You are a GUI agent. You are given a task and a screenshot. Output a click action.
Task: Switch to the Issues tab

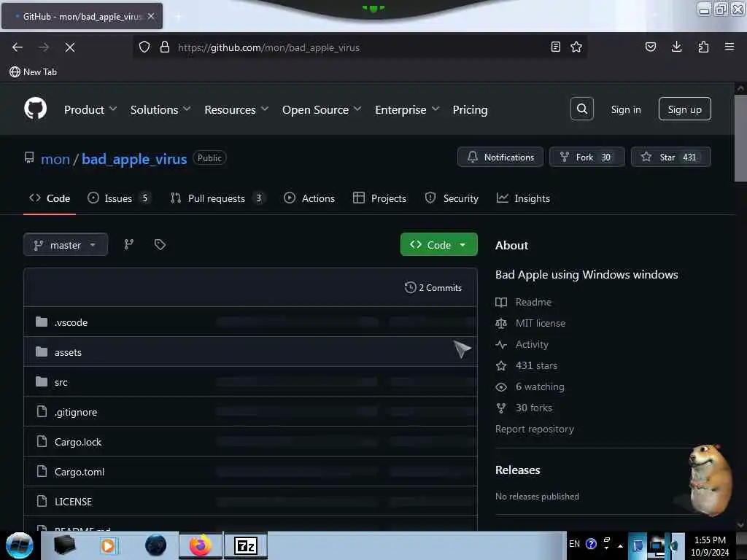tap(119, 198)
